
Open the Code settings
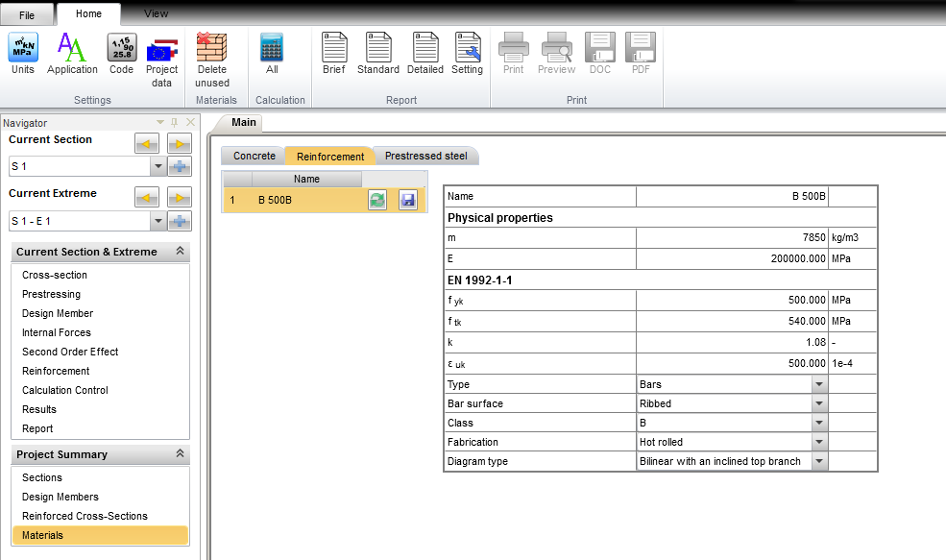tap(121, 55)
